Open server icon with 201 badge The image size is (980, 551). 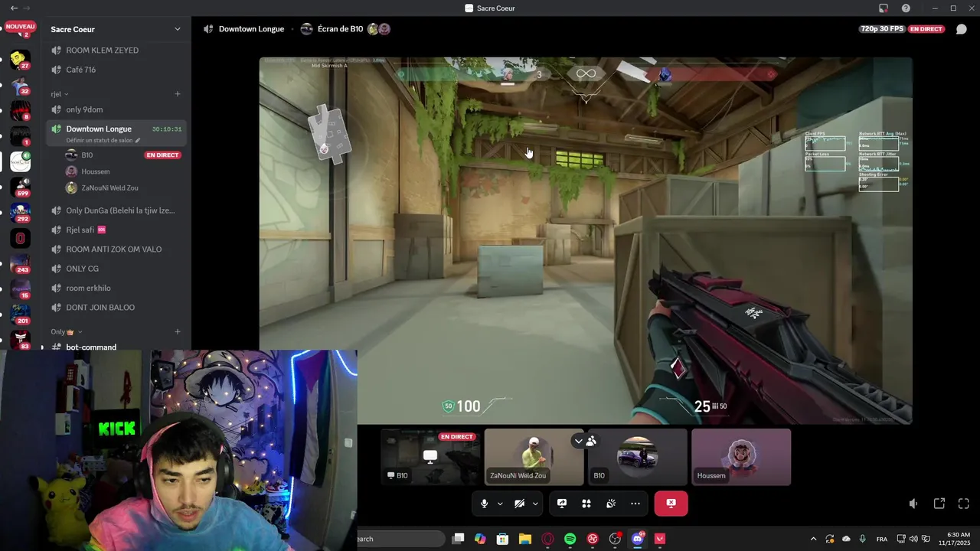pyautogui.click(x=20, y=315)
